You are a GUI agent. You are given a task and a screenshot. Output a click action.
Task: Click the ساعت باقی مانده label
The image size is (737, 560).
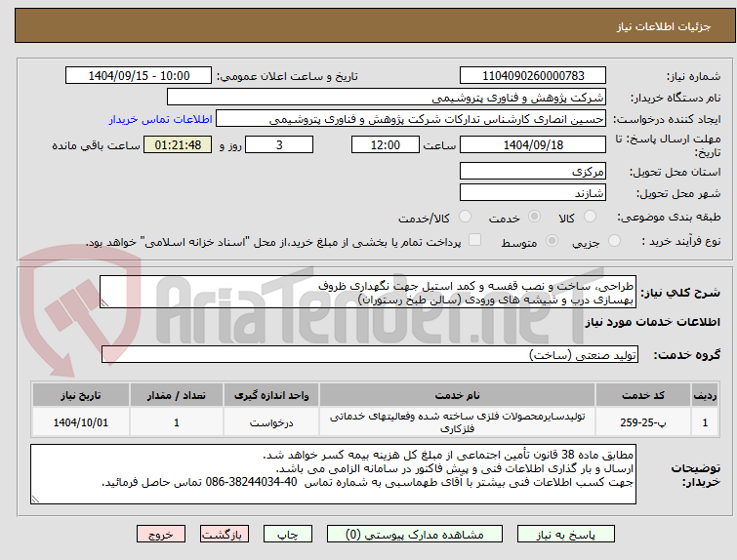point(96,145)
